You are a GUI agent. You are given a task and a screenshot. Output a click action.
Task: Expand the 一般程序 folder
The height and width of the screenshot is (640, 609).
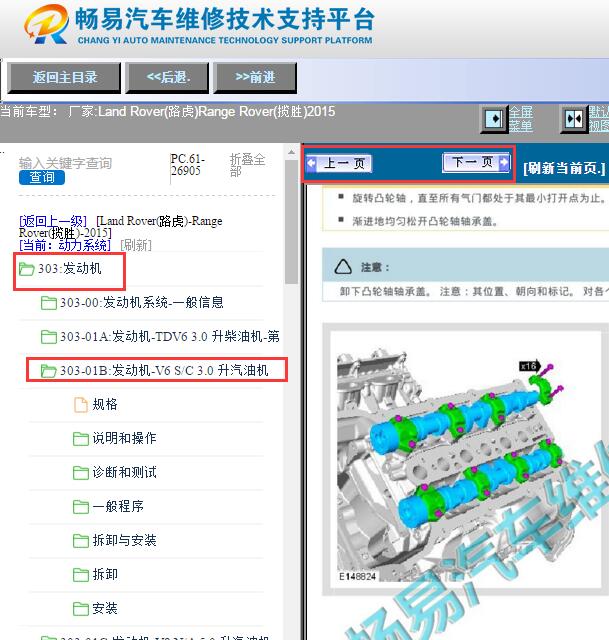pos(118,507)
